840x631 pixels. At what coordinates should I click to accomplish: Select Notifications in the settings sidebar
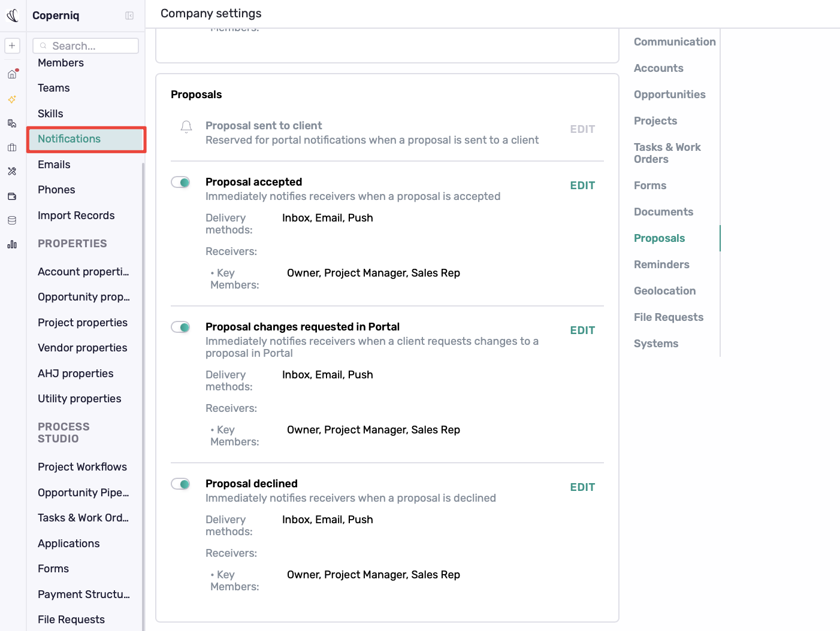click(x=86, y=139)
